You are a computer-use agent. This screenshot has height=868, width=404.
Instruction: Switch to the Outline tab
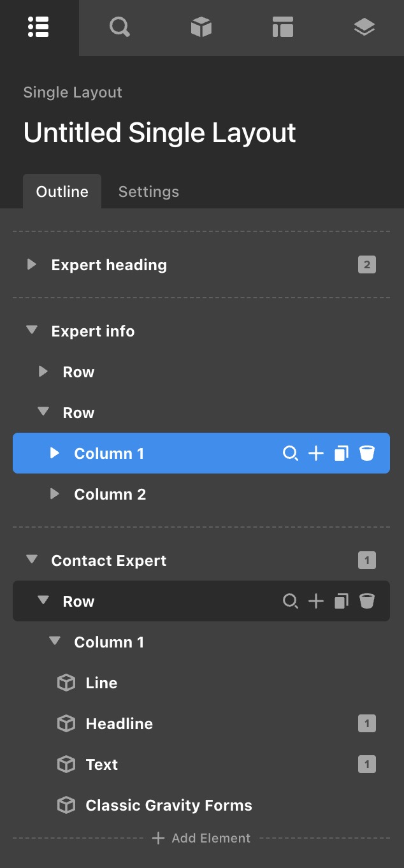pos(62,191)
